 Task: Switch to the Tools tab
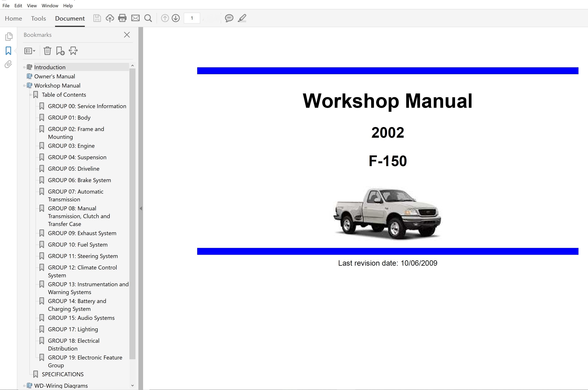click(x=38, y=18)
